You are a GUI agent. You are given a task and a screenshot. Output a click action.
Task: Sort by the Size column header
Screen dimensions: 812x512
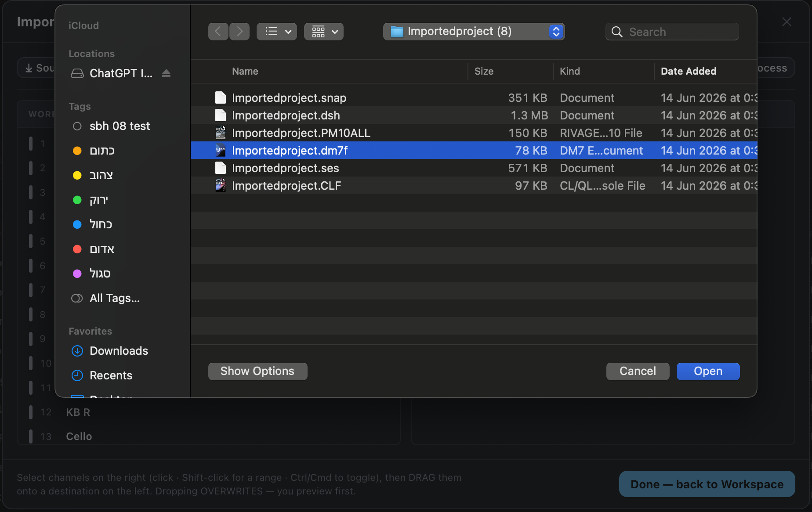[x=484, y=71]
